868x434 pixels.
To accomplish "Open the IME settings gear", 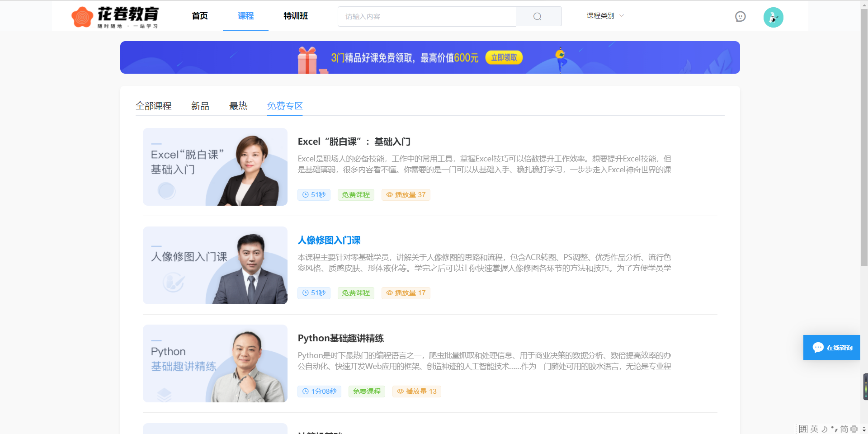I will [x=854, y=429].
